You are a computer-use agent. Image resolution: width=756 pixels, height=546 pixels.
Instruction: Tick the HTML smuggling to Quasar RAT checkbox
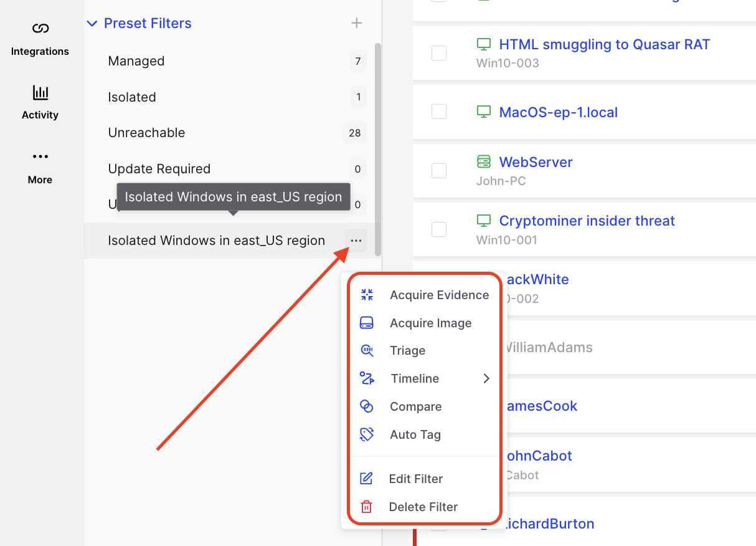[x=439, y=53]
